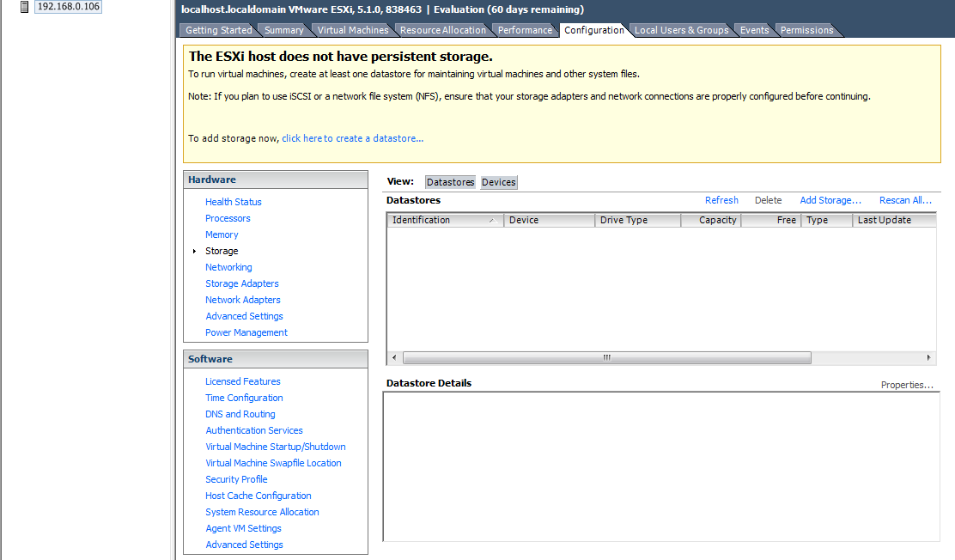Open Virtual Machine Swapfile Location
The image size is (955, 560).
(x=273, y=463)
